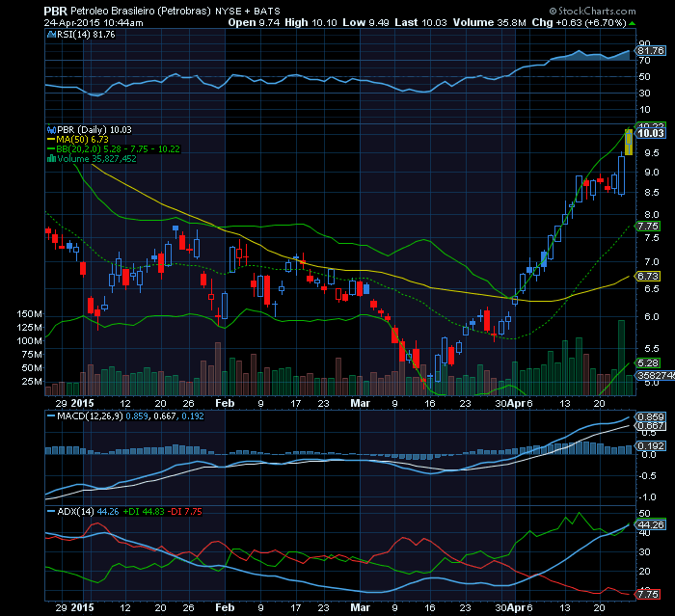Click the RSI(14) 81.76 legend label
The width and height of the screenshot is (675, 616).
[86, 35]
